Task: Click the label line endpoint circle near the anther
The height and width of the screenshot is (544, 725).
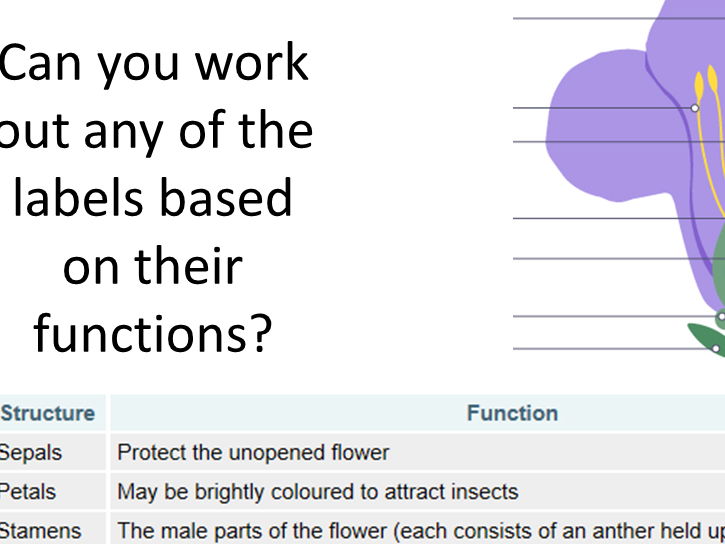Action: pos(694,108)
